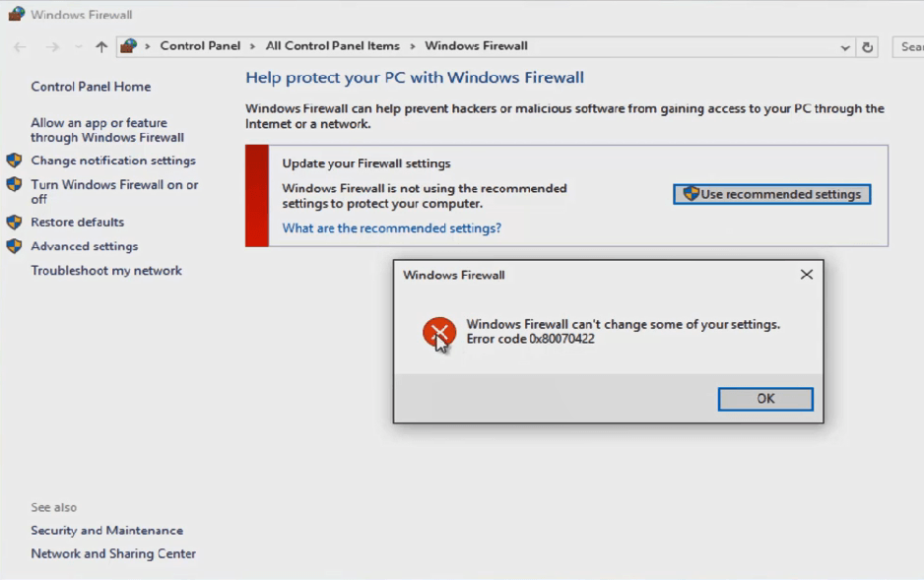
Task: Open Allow an app or feature link
Action: coord(107,130)
